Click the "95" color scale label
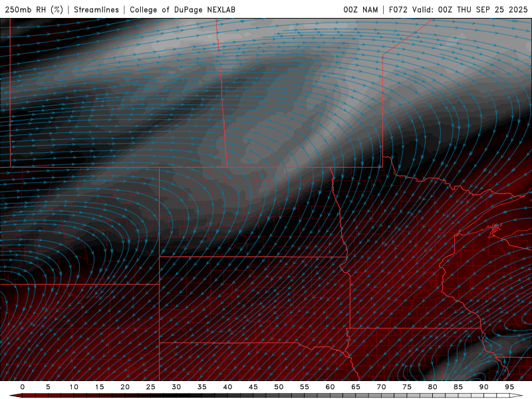 (x=509, y=387)
